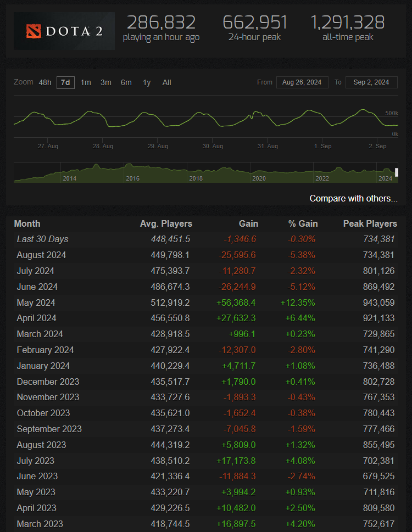Click the 679,525 peak players value
This screenshot has height=532, width=412.
click(x=378, y=476)
